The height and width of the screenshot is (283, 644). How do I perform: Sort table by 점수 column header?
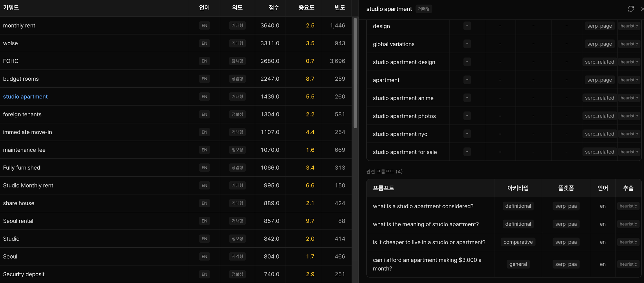274,8
